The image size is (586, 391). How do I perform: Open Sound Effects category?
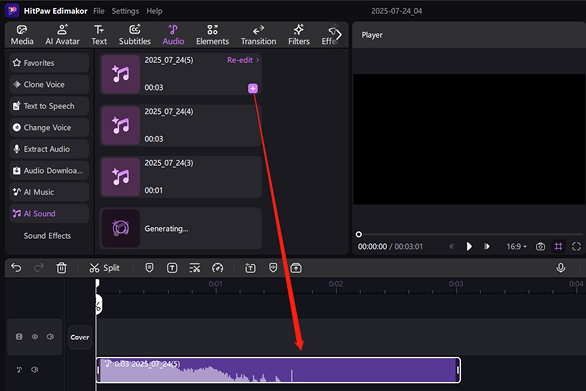pyautogui.click(x=47, y=235)
